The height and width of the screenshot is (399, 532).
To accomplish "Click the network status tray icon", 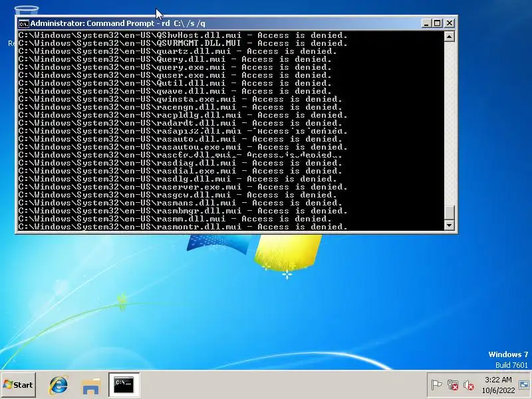I will (x=453, y=385).
